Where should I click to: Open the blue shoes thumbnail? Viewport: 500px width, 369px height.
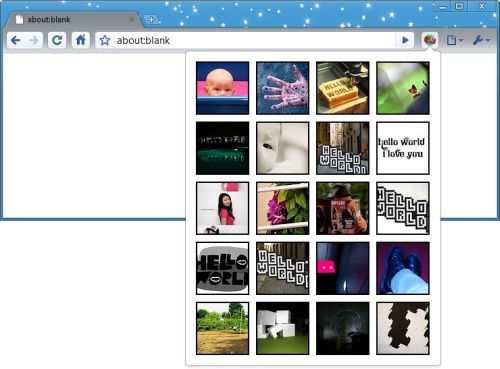pos(403,268)
